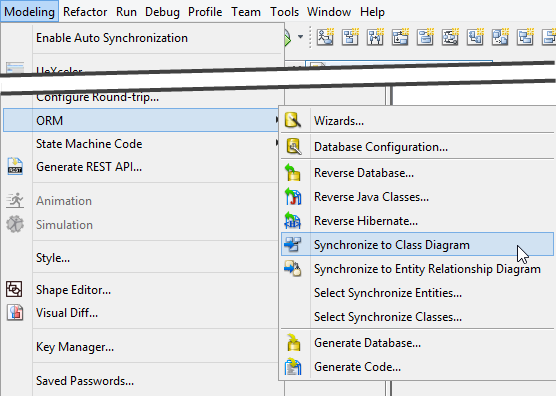The image size is (556, 396).
Task: Click the Reverse Database icon
Action: click(x=293, y=172)
